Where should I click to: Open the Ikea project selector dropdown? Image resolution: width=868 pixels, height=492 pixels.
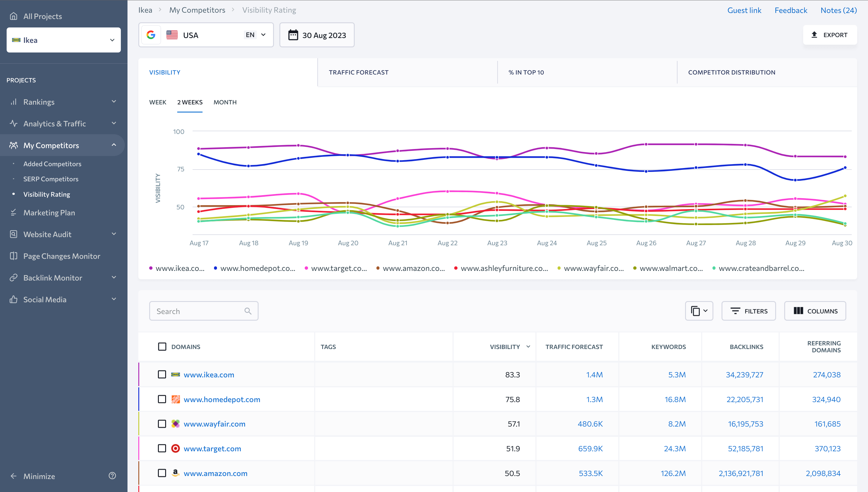(64, 40)
